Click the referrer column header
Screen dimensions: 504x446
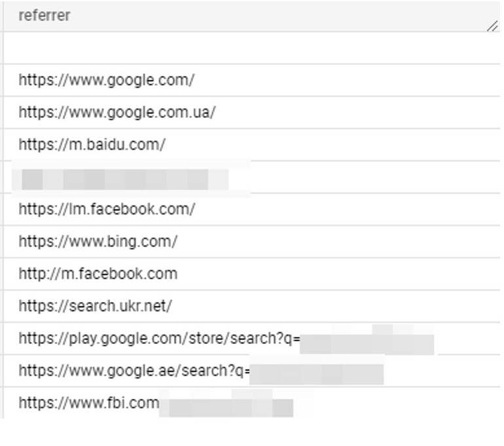[x=252, y=16]
